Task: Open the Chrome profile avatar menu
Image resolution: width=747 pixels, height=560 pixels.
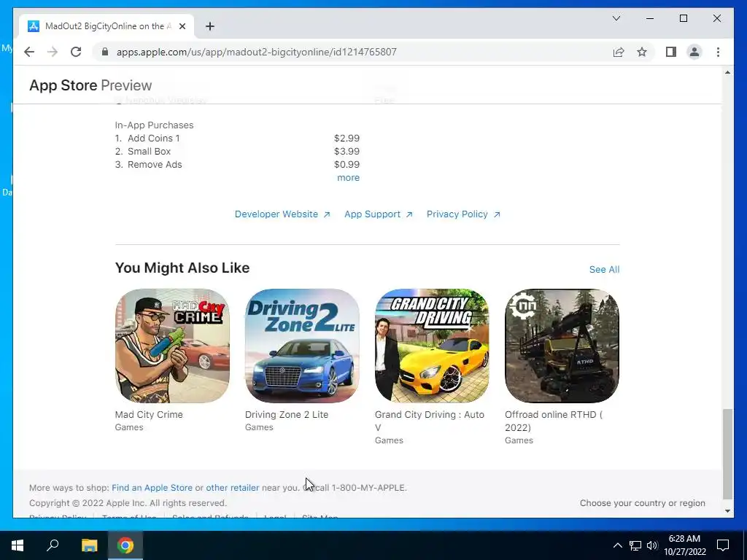Action: coord(694,52)
